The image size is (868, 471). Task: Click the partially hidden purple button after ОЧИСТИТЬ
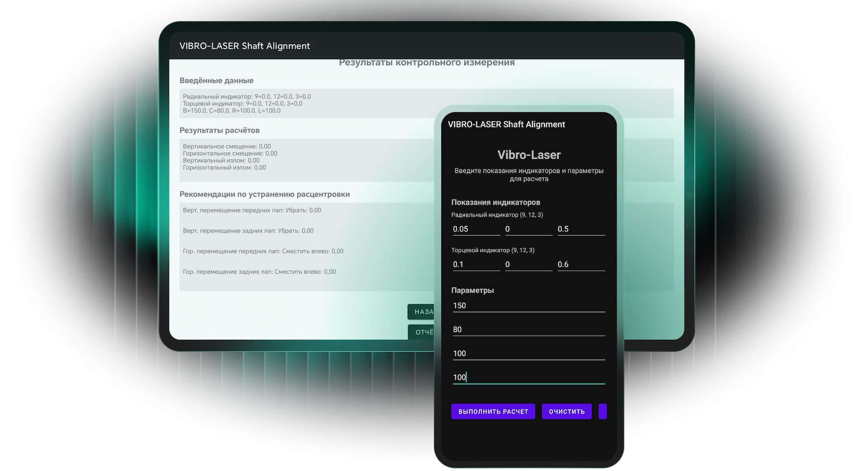click(603, 411)
